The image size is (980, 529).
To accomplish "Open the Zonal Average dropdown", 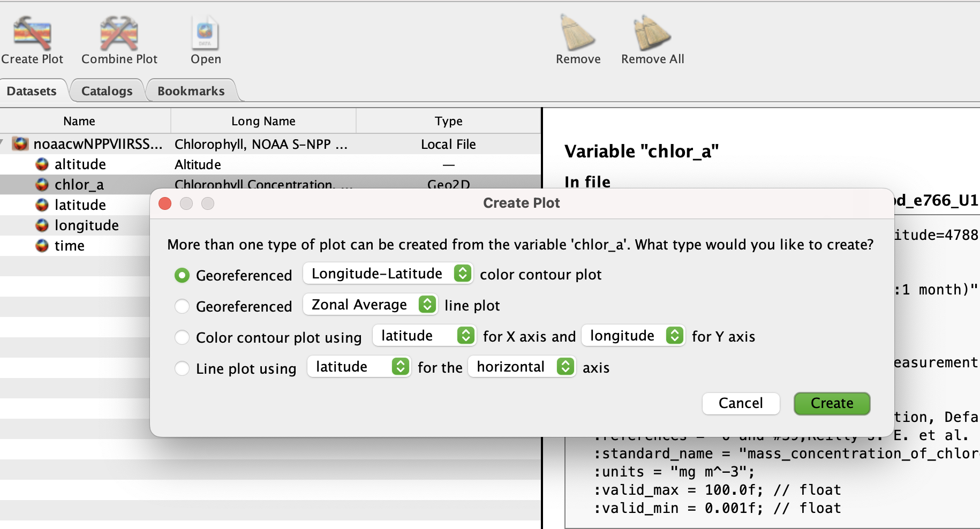I will [370, 305].
